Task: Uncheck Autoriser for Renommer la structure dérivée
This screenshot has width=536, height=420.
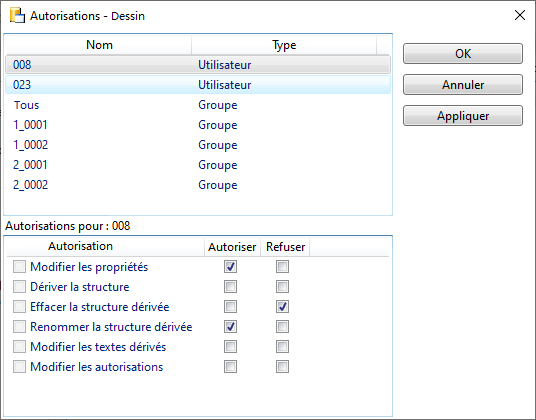Action: coord(230,327)
